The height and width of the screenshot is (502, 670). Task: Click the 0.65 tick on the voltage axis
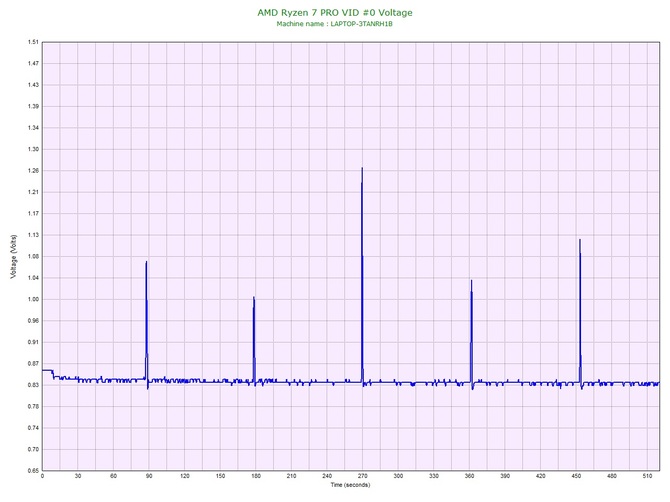[33, 470]
